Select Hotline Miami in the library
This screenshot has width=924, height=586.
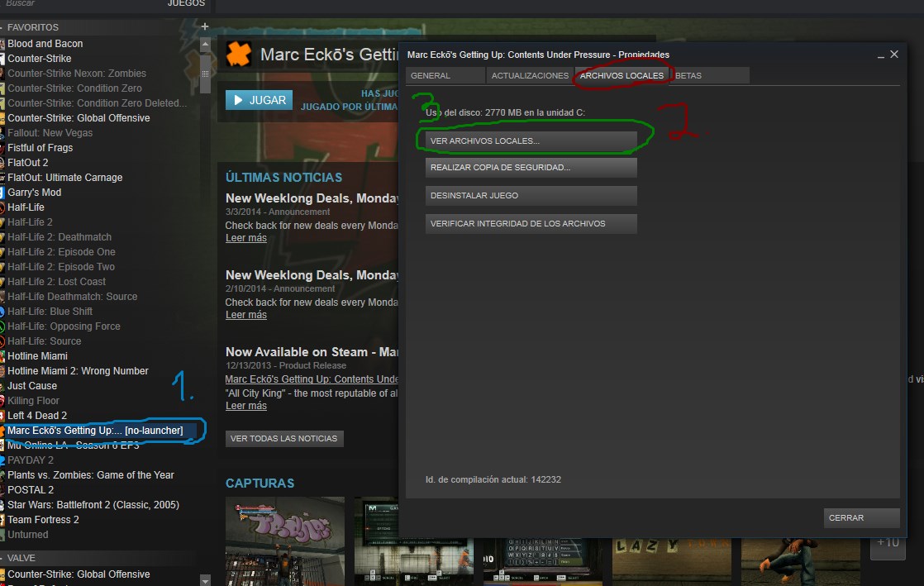click(37, 356)
